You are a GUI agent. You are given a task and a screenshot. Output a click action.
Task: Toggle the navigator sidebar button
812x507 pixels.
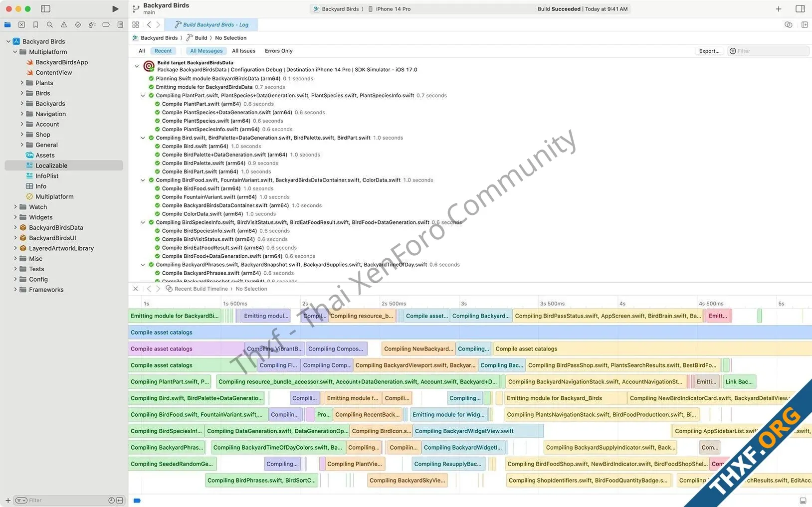[x=45, y=9]
